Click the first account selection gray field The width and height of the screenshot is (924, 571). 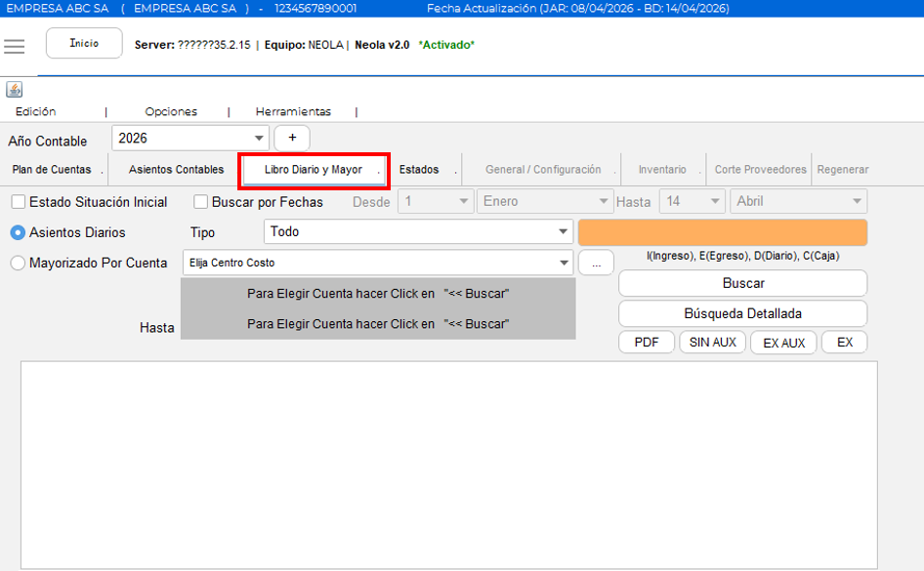[x=378, y=294]
